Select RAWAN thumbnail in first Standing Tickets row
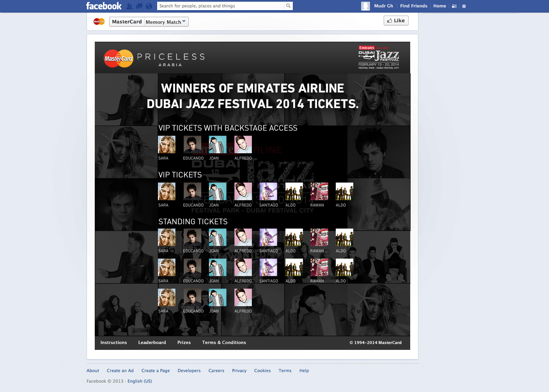549x392 pixels. pyautogui.click(x=319, y=238)
